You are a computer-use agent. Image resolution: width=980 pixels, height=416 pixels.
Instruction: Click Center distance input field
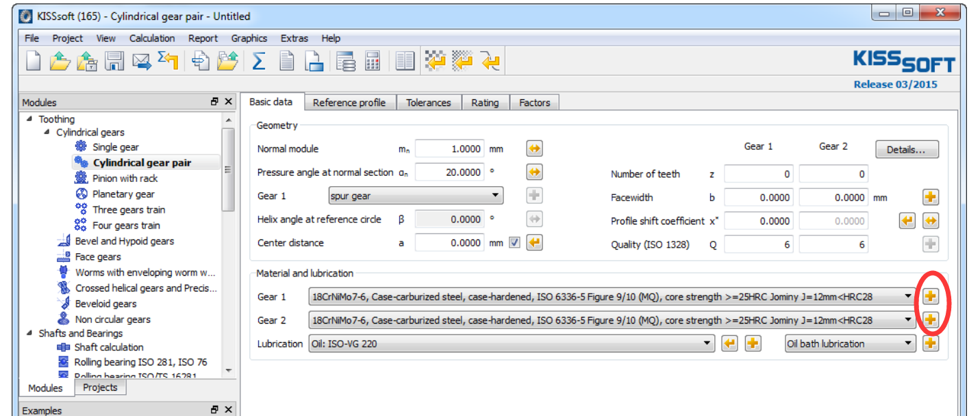[x=449, y=242]
